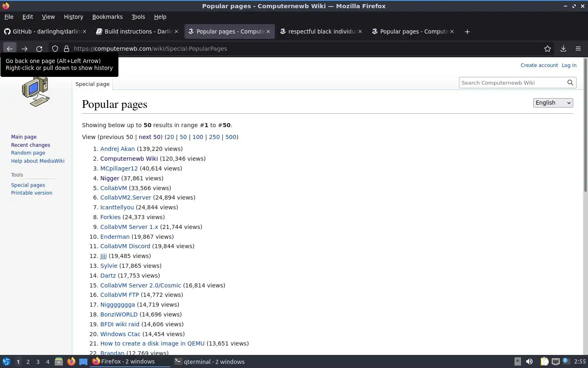This screenshot has width=588, height=368.
Task: Click the Create account link
Action: pos(539,65)
